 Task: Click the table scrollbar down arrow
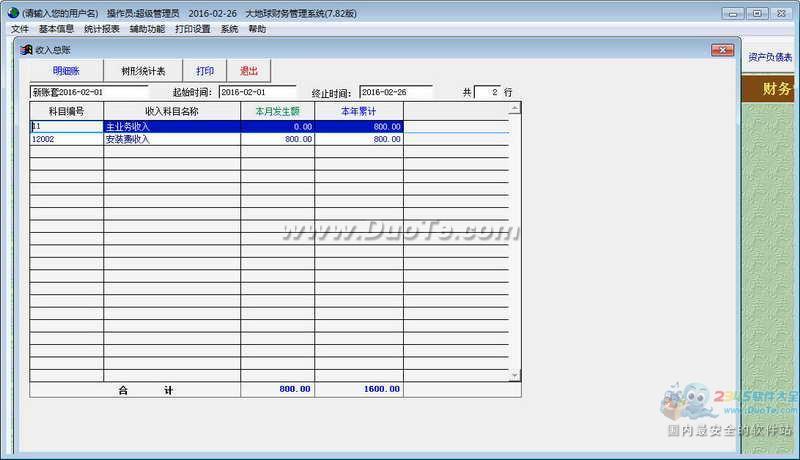[x=515, y=375]
